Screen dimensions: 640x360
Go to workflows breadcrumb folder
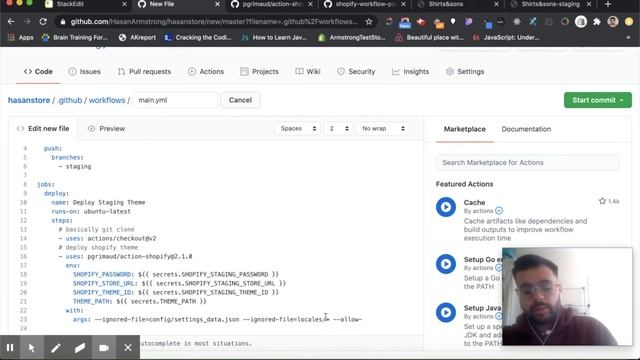(107, 100)
